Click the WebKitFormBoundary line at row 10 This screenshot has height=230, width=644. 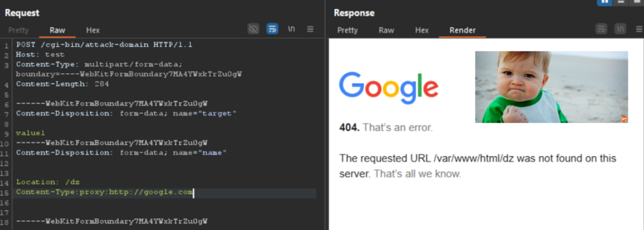point(112,143)
